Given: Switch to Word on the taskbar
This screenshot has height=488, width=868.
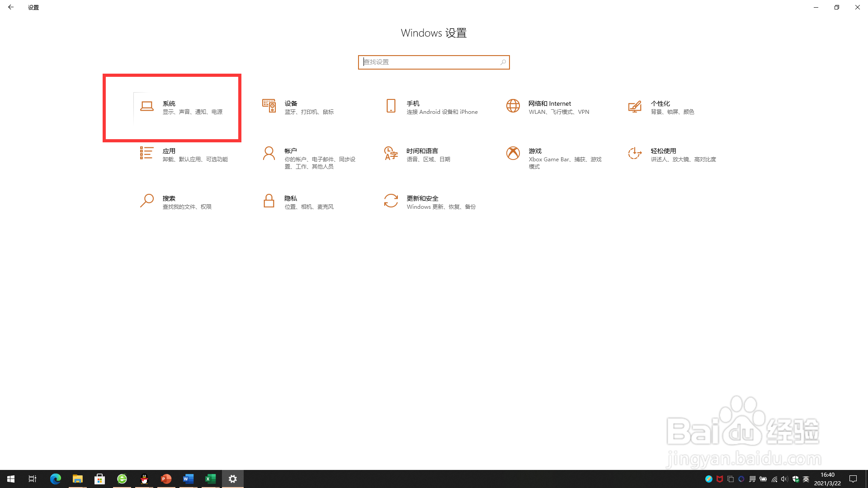Looking at the screenshot, I should pos(188,479).
